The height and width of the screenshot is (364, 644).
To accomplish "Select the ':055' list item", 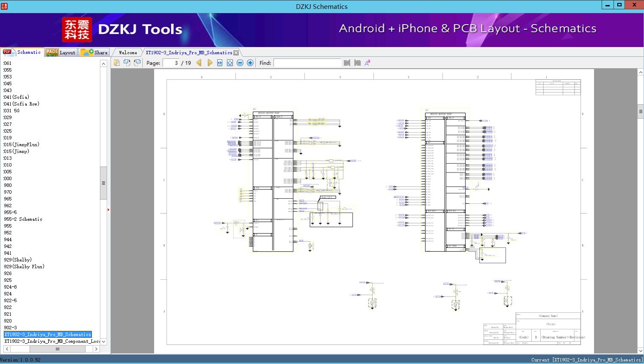I will point(8,70).
